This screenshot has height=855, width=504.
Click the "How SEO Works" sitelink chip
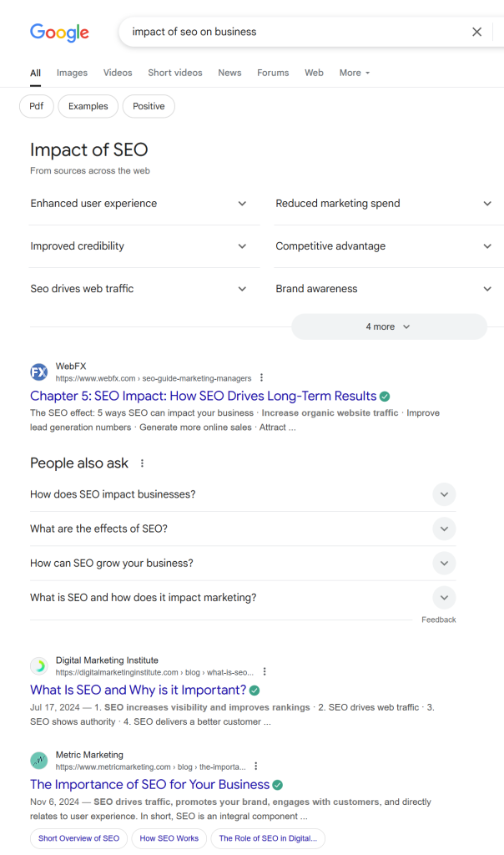169,838
